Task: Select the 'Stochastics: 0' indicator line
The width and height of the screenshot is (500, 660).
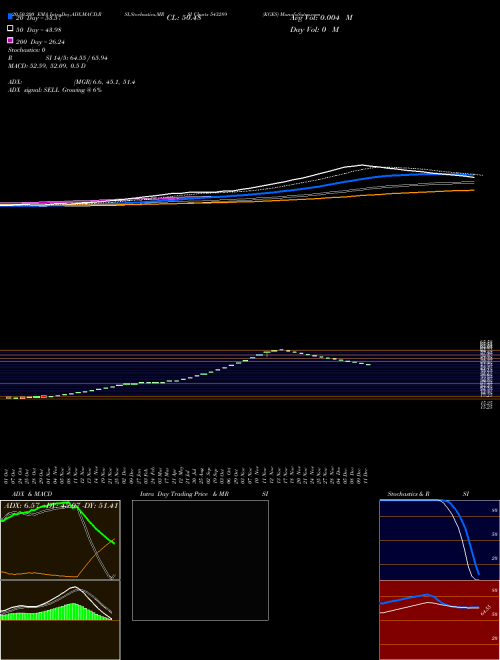Action: [27, 50]
